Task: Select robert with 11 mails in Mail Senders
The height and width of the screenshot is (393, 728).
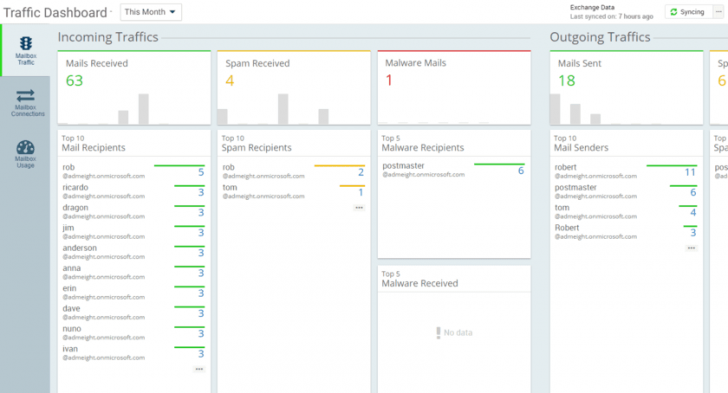Action: pyautogui.click(x=626, y=171)
